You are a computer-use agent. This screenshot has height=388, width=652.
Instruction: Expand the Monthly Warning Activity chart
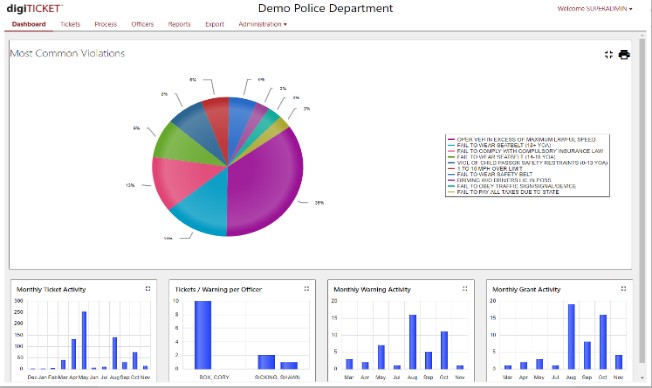click(x=465, y=289)
